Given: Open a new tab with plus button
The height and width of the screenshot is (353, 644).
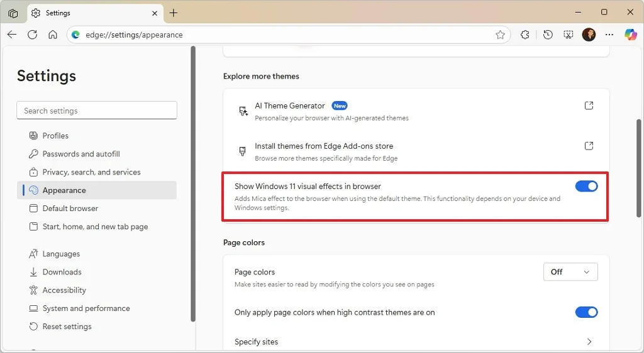Looking at the screenshot, I should click(174, 13).
